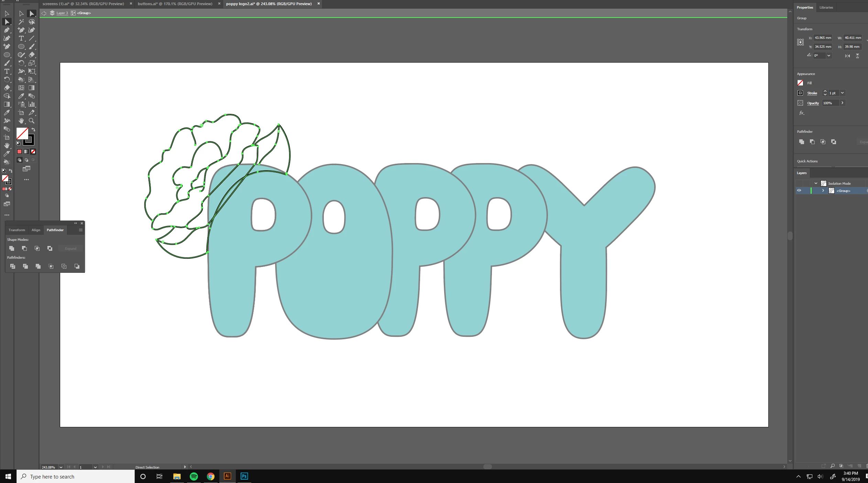The height and width of the screenshot is (483, 868).
Task: Click the Layer 3 breadcrumb link
Action: (62, 13)
